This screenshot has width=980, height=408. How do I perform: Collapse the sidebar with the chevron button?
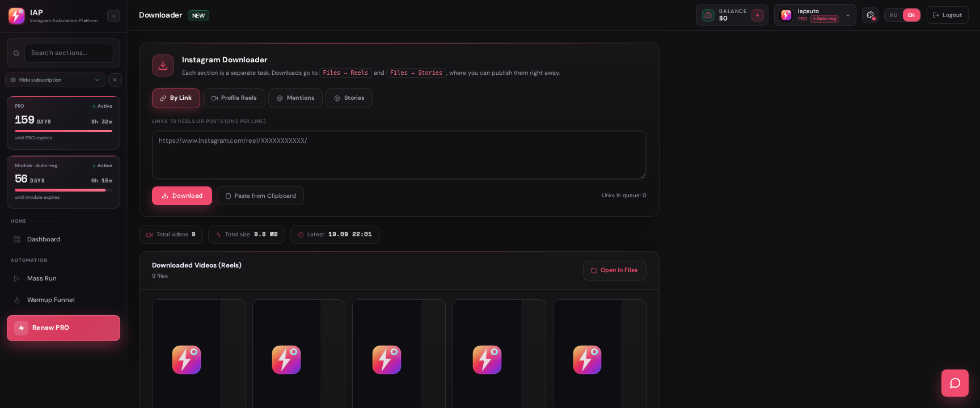[x=113, y=16]
